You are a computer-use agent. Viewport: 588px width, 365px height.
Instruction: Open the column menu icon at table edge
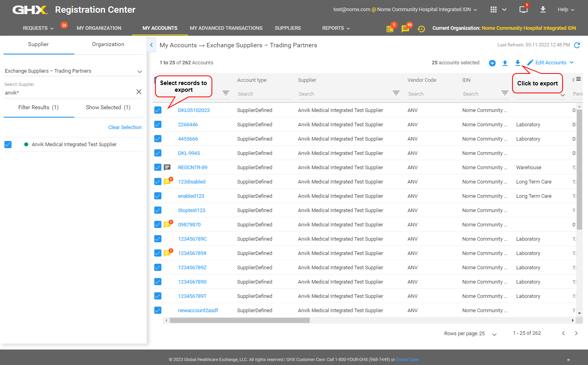pyautogui.click(x=578, y=79)
